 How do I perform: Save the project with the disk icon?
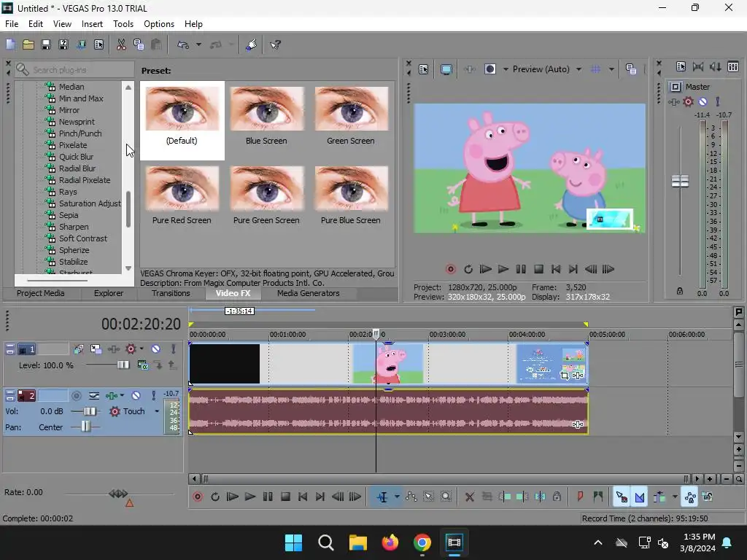pos(46,44)
